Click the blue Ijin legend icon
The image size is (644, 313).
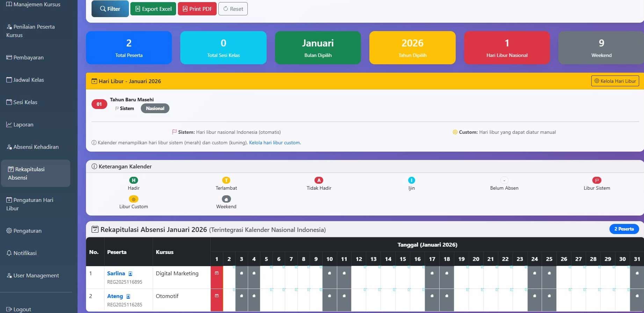tap(412, 180)
